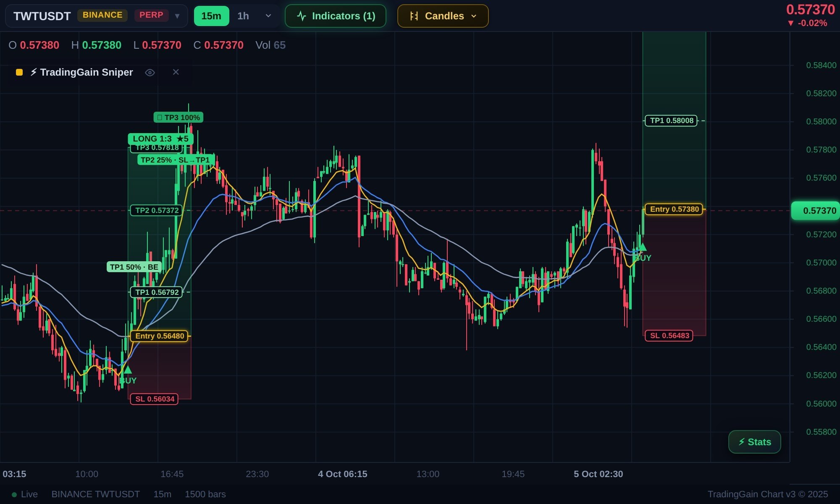Image resolution: width=840 pixels, height=504 pixels.
Task: Click BINANCE TWTUSDT in the status bar
Action: (96, 494)
